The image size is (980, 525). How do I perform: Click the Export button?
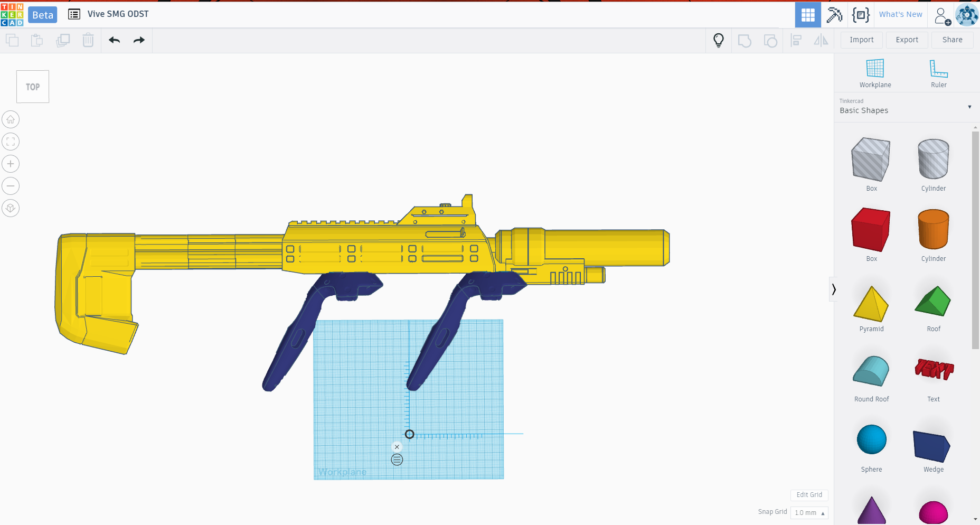tap(907, 40)
